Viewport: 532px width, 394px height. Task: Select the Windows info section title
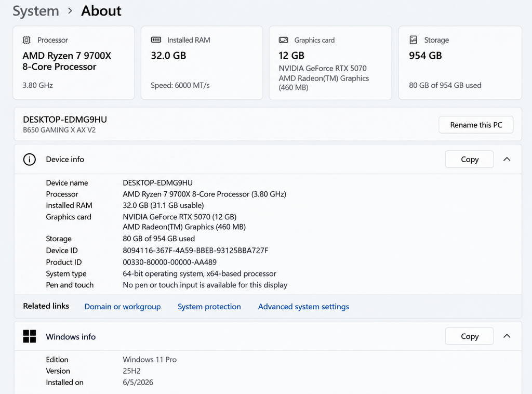pyautogui.click(x=71, y=337)
